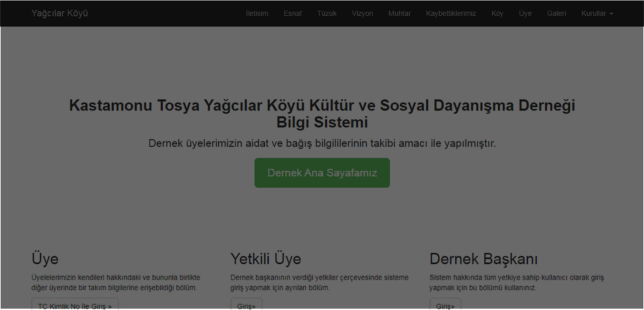Click Giriş button under Dernek Başkanı
Screen dimensions: 644x310
click(445, 304)
